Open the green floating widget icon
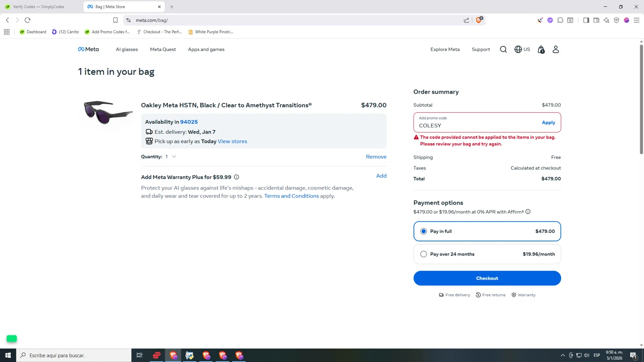The height and width of the screenshot is (362, 644). pyautogui.click(x=12, y=338)
